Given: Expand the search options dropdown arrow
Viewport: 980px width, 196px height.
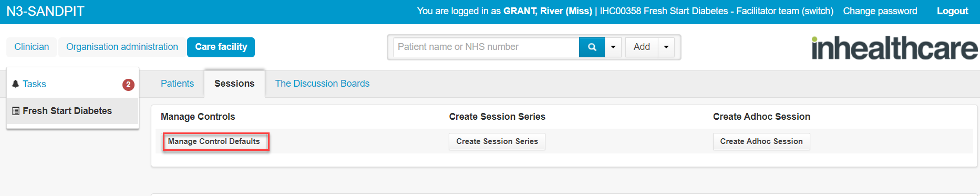Looking at the screenshot, I should (613, 47).
